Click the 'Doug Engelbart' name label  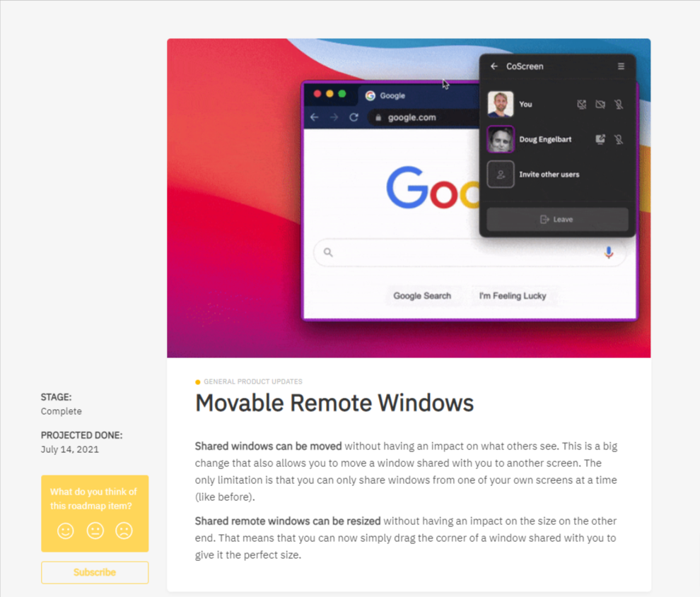tap(545, 140)
